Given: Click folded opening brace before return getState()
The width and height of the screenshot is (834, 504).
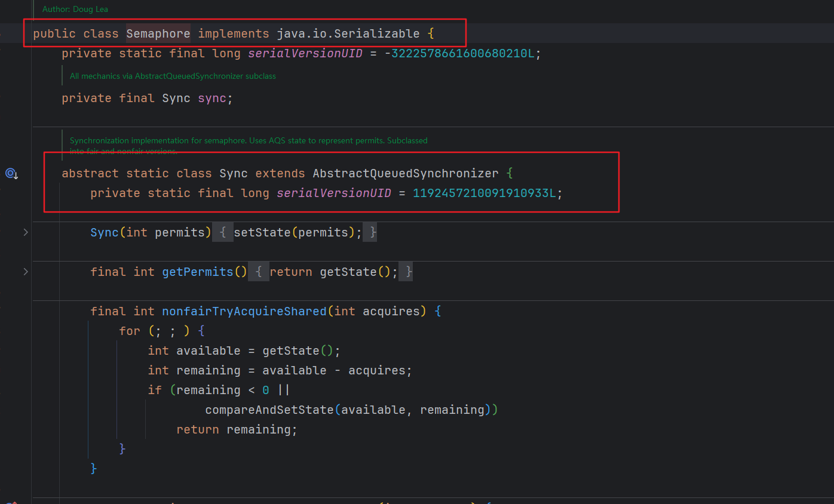Looking at the screenshot, I should 259,272.
